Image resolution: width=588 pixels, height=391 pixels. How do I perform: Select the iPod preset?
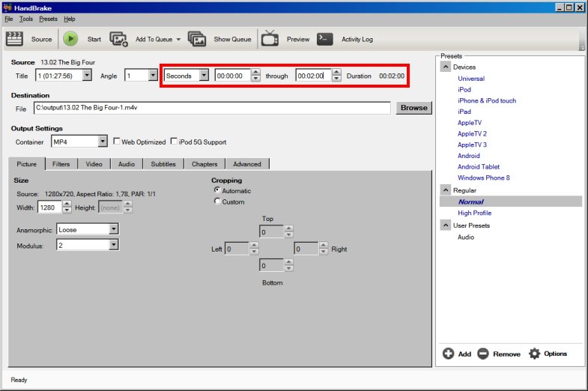pyautogui.click(x=464, y=90)
